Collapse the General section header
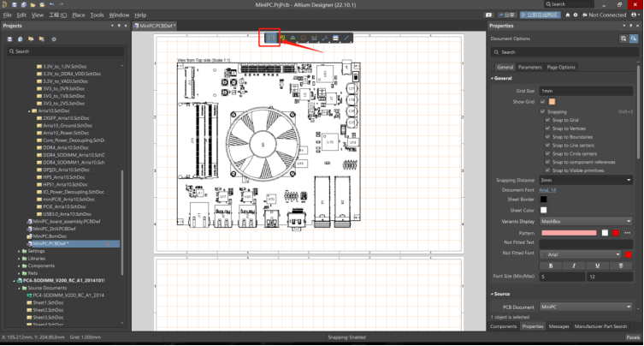The width and height of the screenshot is (644, 346). coord(503,79)
